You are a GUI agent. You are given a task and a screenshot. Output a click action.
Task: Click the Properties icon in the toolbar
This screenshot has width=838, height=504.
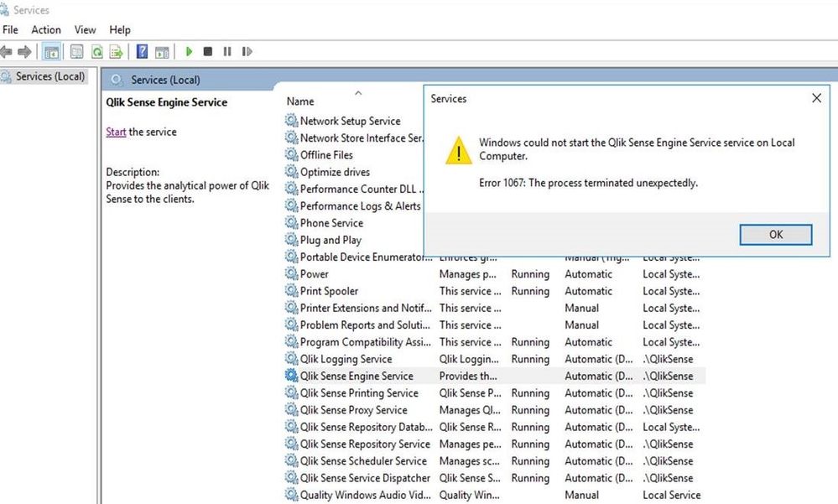(x=75, y=51)
